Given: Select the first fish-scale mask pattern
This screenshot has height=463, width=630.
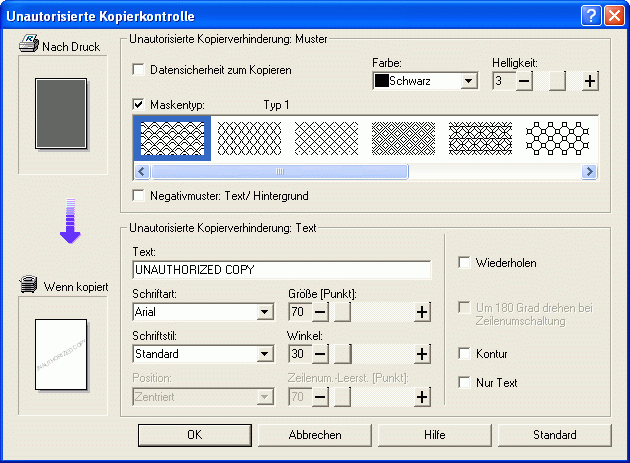Looking at the screenshot, I should tap(171, 138).
